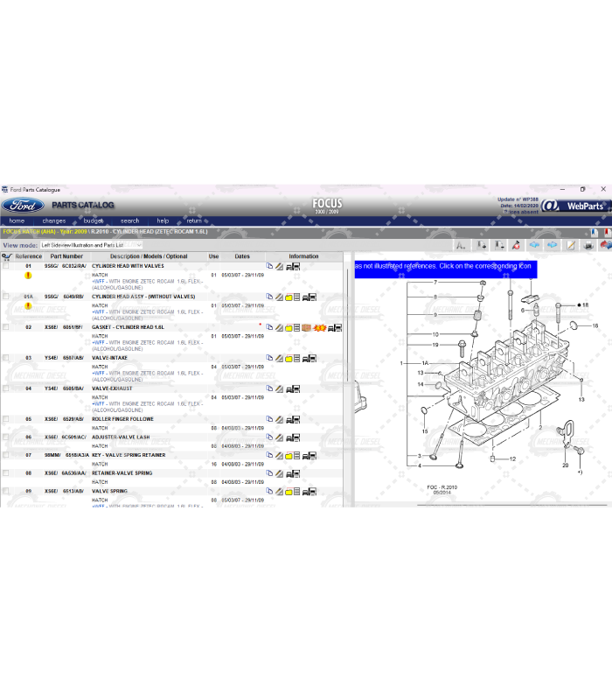Image resolution: width=612 pixels, height=700 pixels.
Task: Open the 'changes' menu
Action: [x=53, y=221]
